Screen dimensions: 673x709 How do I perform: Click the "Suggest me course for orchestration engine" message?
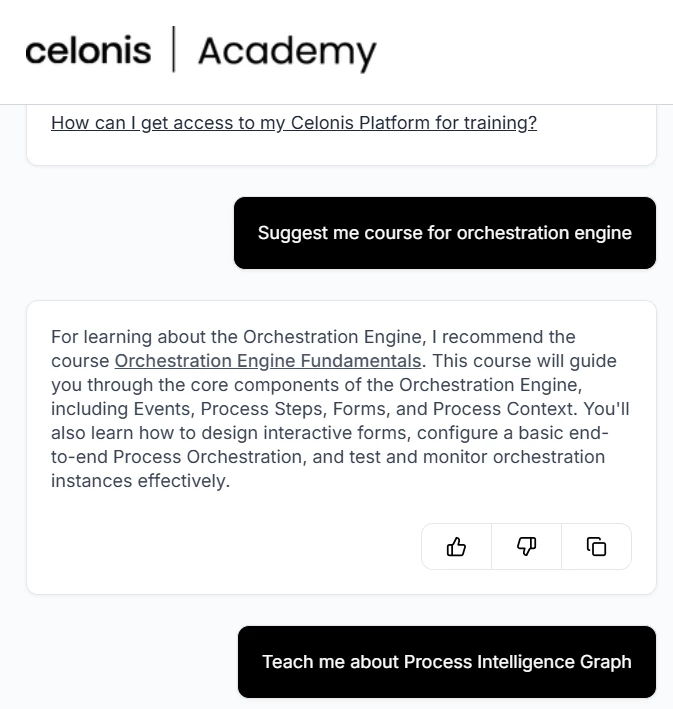[444, 233]
